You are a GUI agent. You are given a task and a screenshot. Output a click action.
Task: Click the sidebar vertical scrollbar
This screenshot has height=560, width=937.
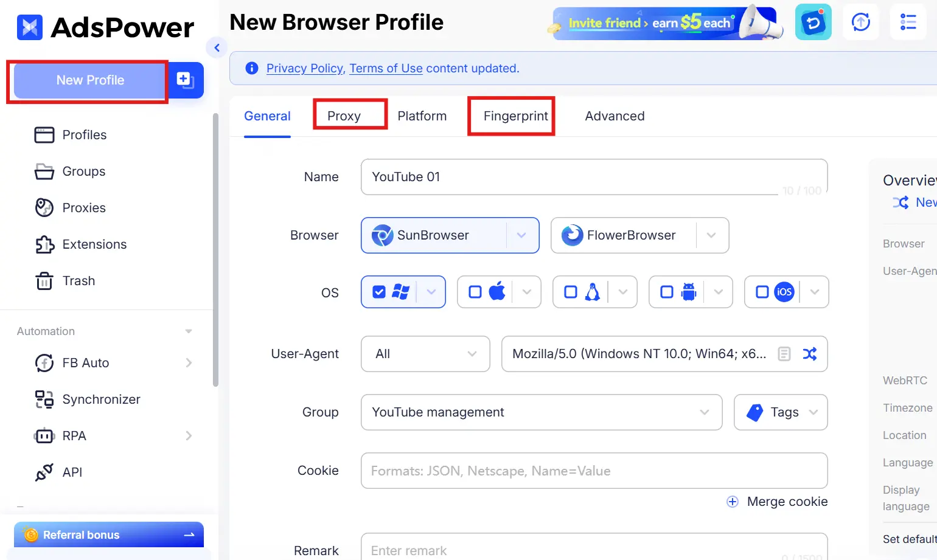pos(215,249)
